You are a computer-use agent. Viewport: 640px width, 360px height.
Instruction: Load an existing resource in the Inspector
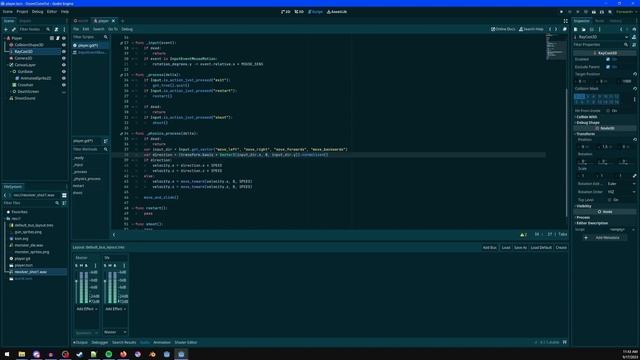(x=584, y=29)
